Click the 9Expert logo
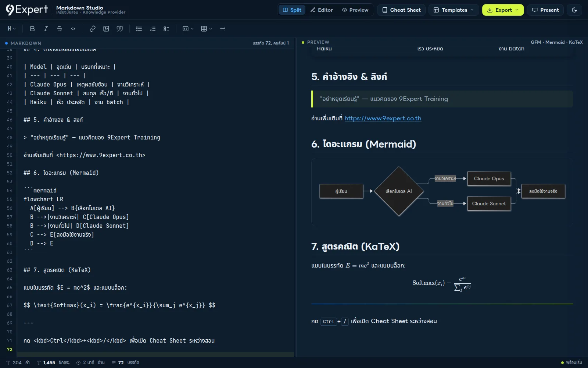This screenshot has height=368, width=588. click(27, 10)
